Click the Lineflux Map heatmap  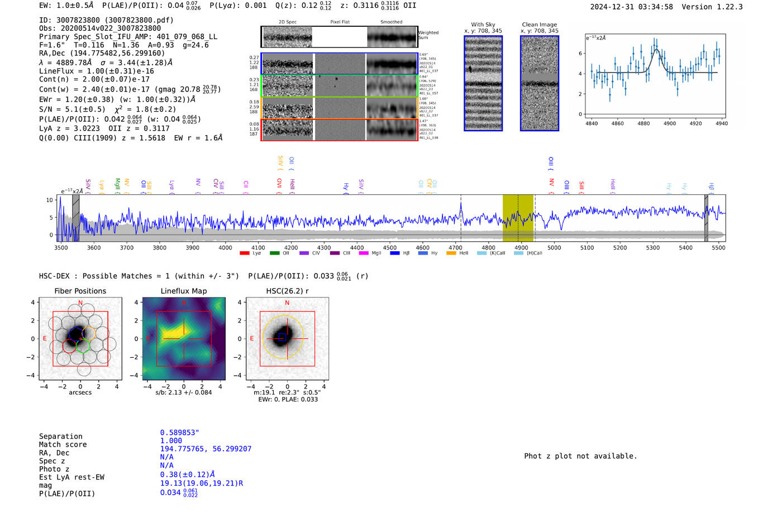184,339
